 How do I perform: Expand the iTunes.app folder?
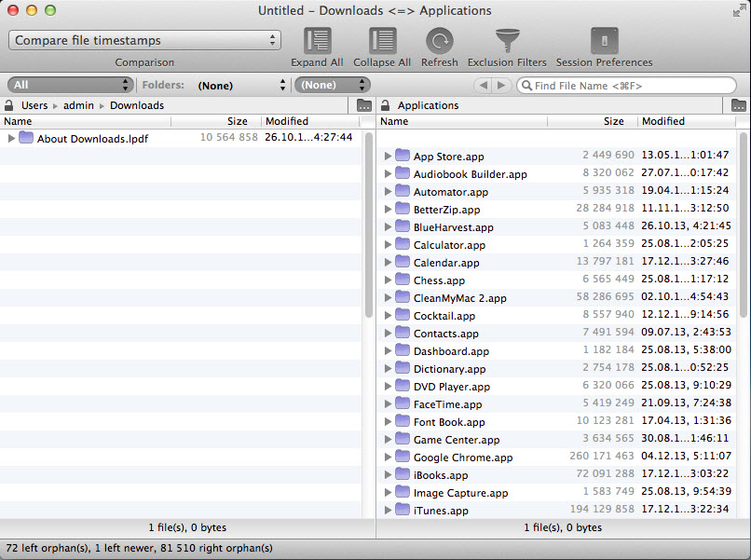point(388,511)
